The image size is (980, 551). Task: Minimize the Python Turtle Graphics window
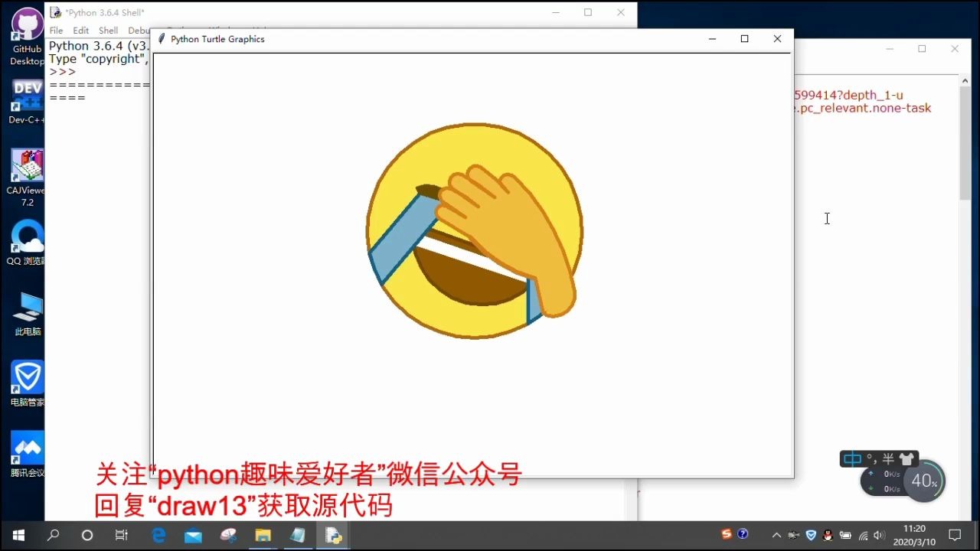click(x=712, y=39)
